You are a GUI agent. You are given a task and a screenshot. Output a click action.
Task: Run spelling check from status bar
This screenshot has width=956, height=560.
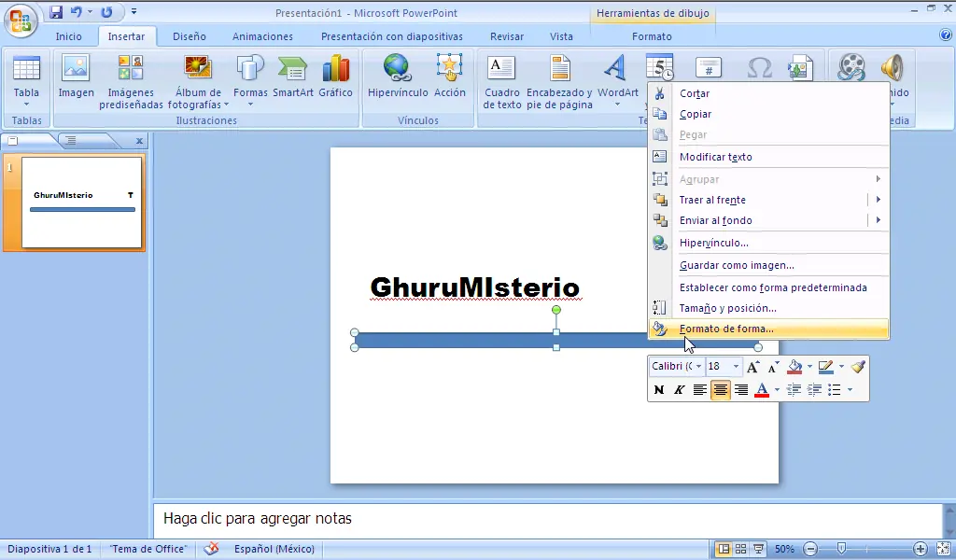click(211, 549)
